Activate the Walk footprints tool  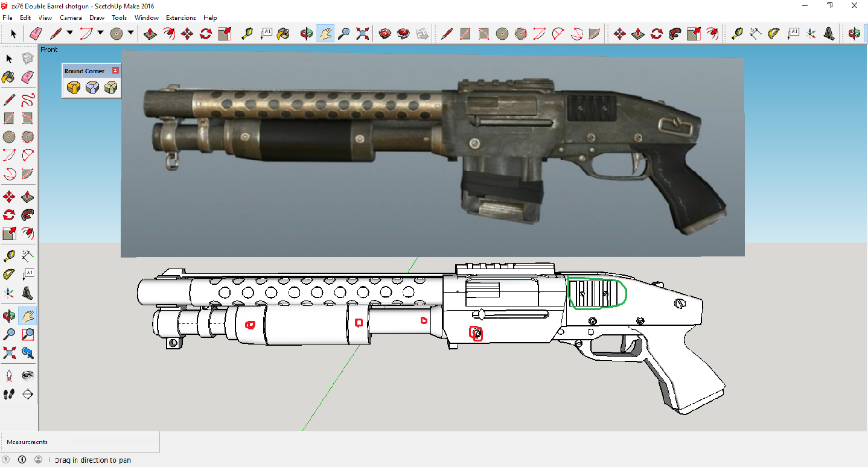(x=9, y=394)
